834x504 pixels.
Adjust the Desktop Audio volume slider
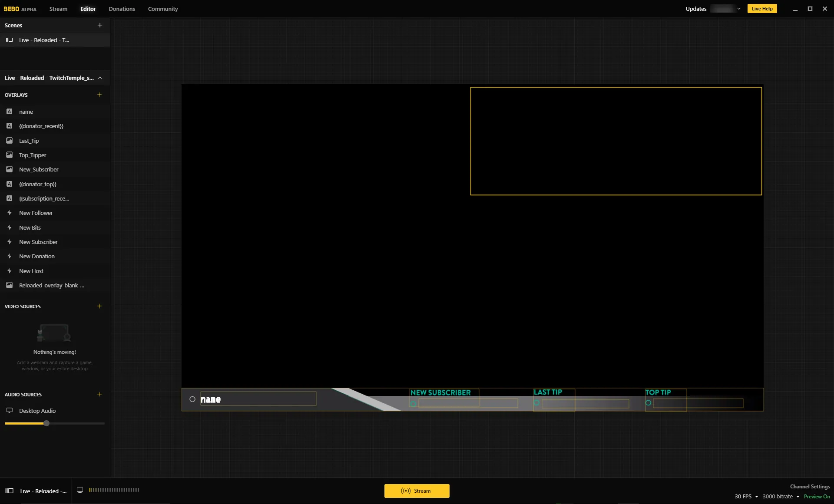pos(46,423)
